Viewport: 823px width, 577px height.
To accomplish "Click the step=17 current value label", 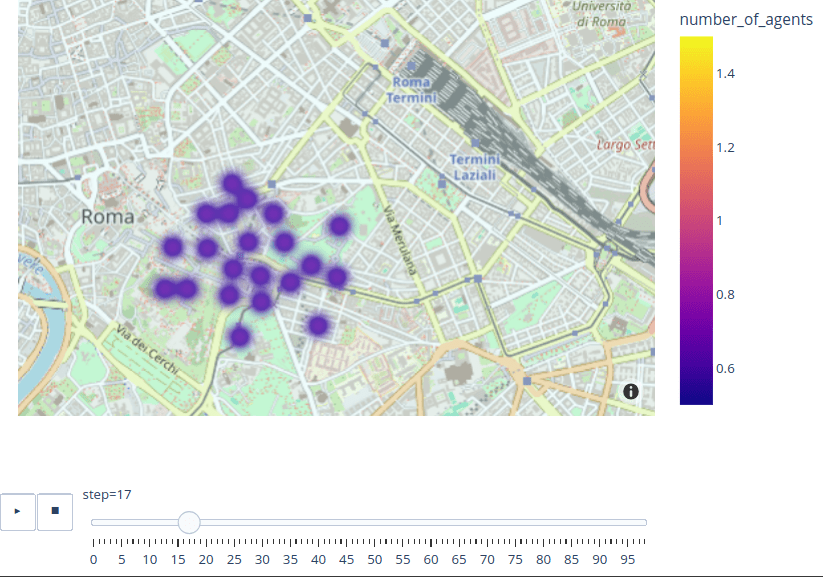I will coord(110,494).
